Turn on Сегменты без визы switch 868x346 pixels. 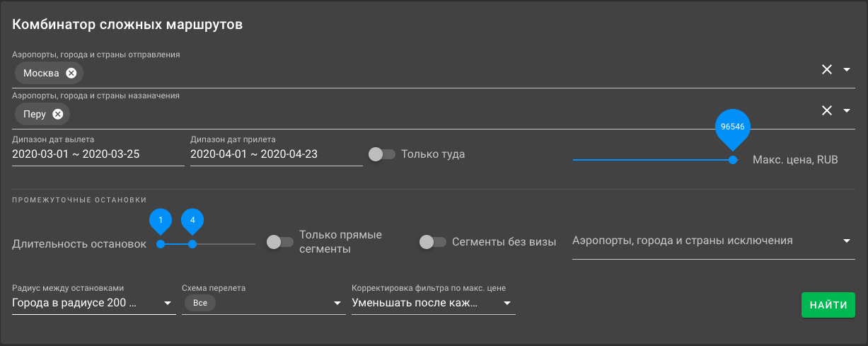pos(432,242)
